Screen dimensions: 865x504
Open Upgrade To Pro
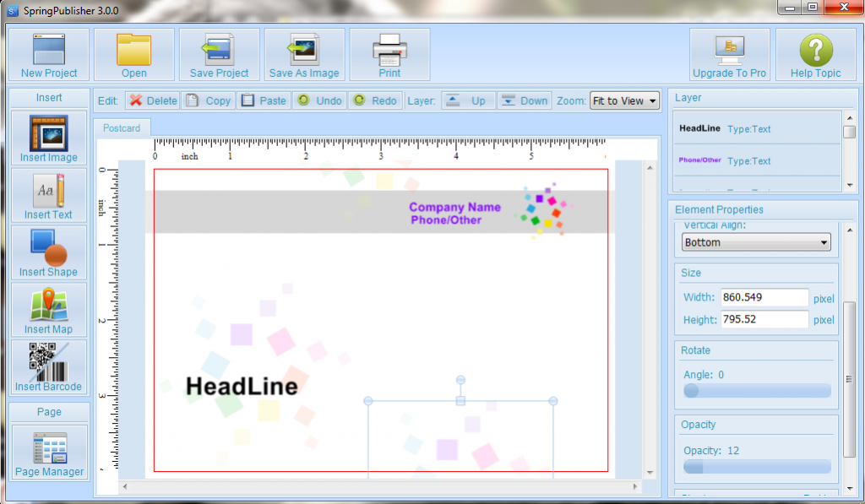click(x=730, y=54)
